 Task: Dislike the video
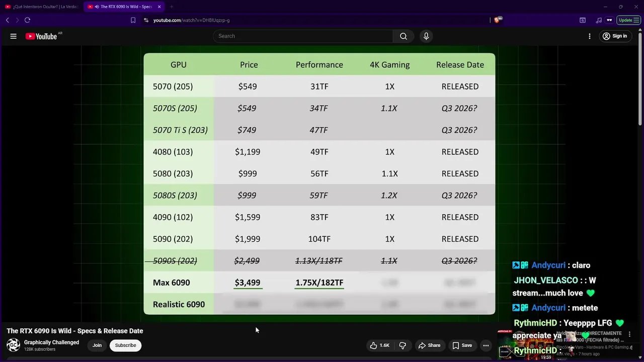tap(403, 345)
